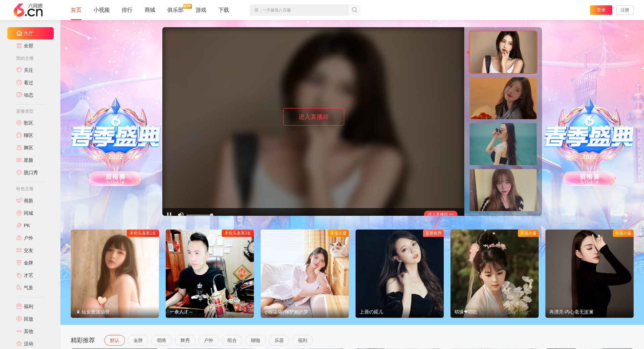Viewport: 644px width, 349px height.
Task: Switch to 小视频 tab
Action: (x=101, y=10)
